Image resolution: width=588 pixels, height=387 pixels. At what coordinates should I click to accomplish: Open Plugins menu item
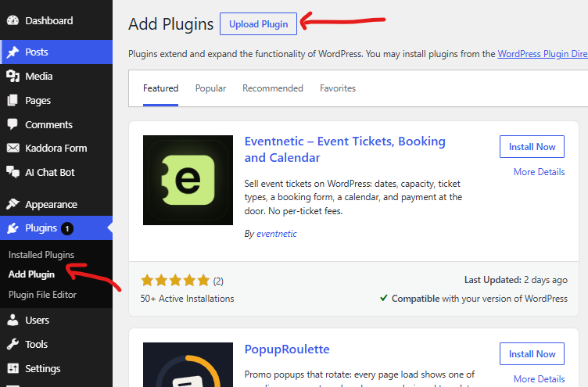(56, 228)
